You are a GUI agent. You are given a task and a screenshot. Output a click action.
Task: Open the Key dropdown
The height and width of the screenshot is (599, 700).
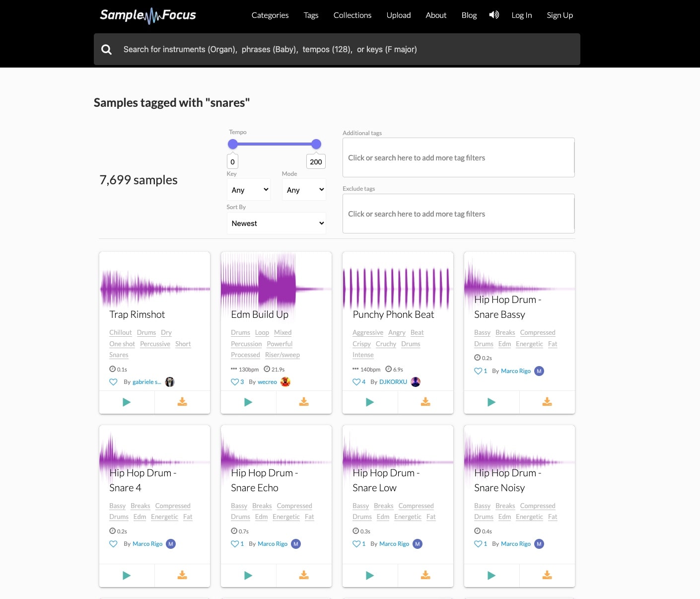pos(248,190)
